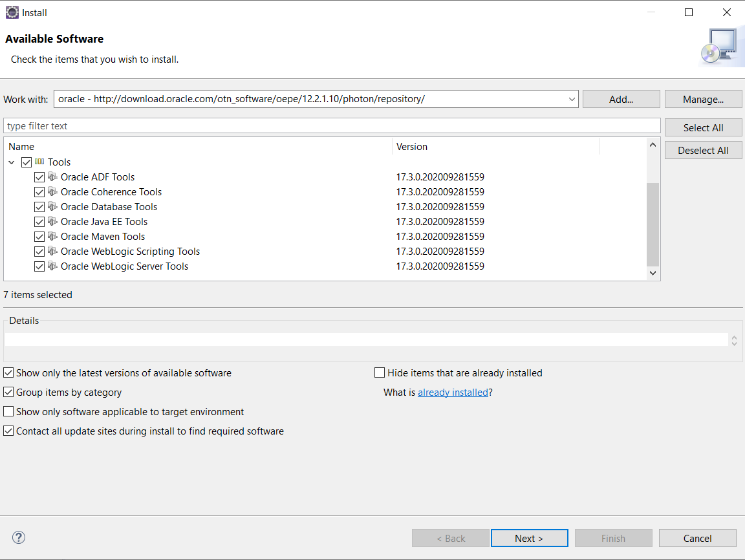The height and width of the screenshot is (560, 745).
Task: Toggle Contact all update sites during install
Action: click(x=8, y=431)
